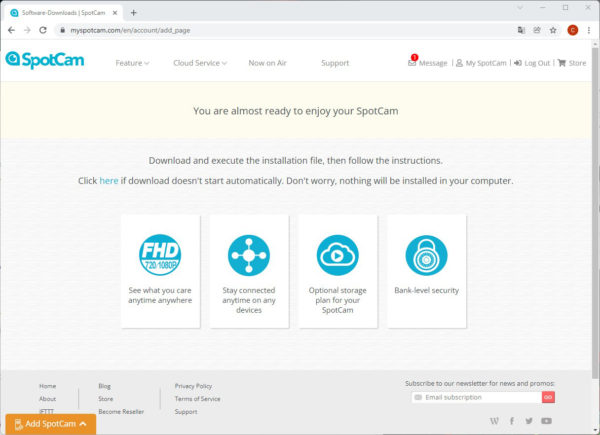Click the browser address bar URL
This screenshot has height=435, width=600.
(x=130, y=30)
